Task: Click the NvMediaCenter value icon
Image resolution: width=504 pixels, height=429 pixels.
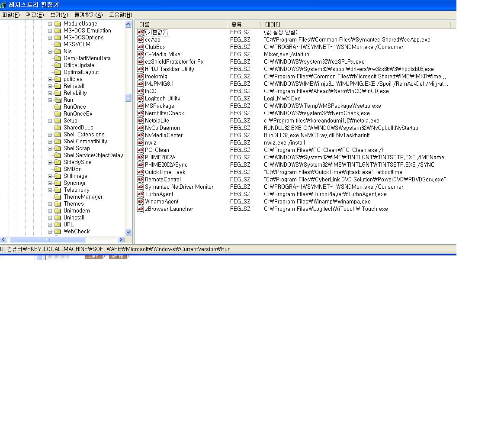Action: click(x=141, y=135)
